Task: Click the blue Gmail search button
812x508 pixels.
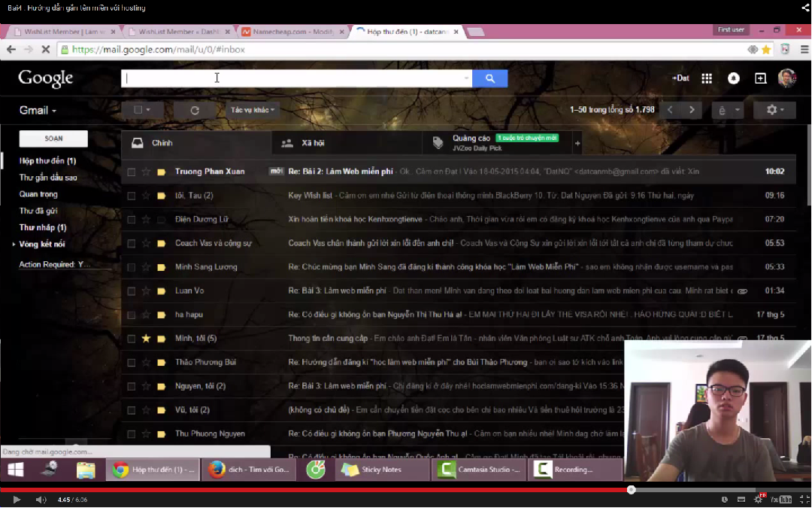Action: tap(489, 78)
